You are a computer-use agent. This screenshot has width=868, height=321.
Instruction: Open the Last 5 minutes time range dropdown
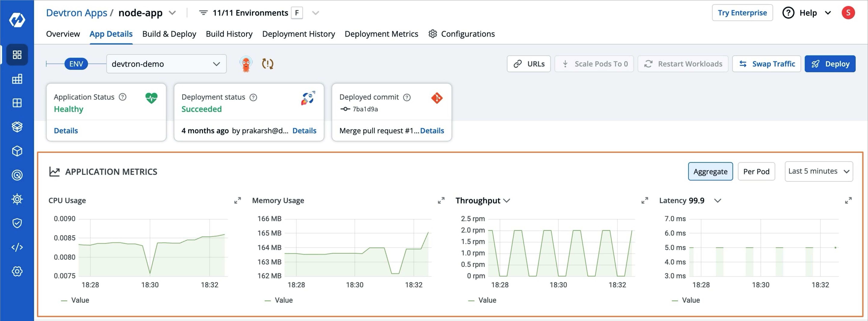(818, 171)
